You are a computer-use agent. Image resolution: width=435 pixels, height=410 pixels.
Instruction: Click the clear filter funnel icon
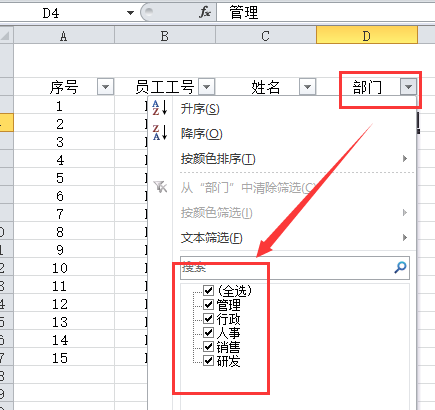[160, 187]
